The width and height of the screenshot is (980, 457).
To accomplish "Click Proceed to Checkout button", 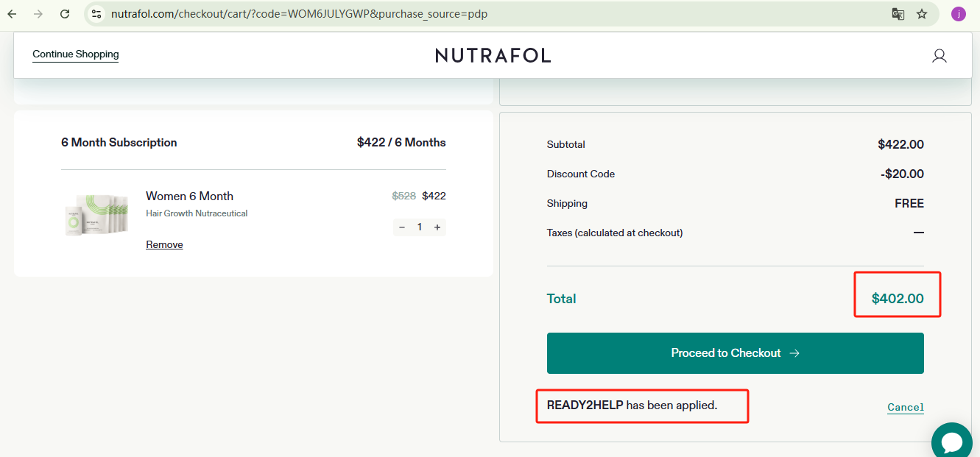I will 735,353.
